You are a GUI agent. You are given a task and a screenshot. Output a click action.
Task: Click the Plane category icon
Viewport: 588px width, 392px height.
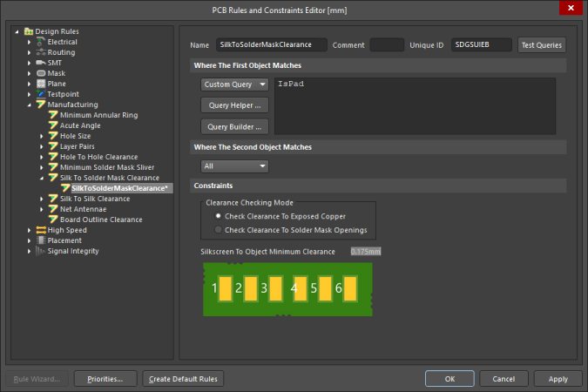point(41,84)
